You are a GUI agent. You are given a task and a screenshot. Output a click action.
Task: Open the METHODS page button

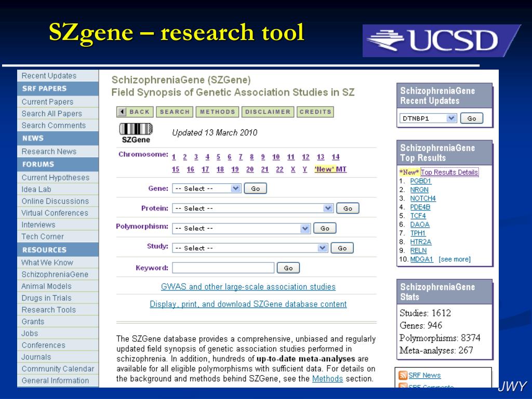tap(217, 112)
